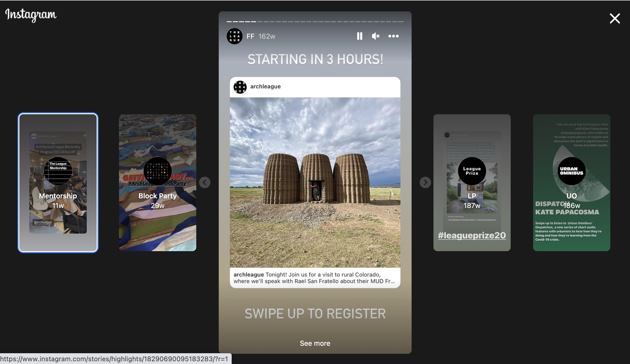This screenshot has height=364, width=630.
Task: Click the See more link
Action: point(315,343)
